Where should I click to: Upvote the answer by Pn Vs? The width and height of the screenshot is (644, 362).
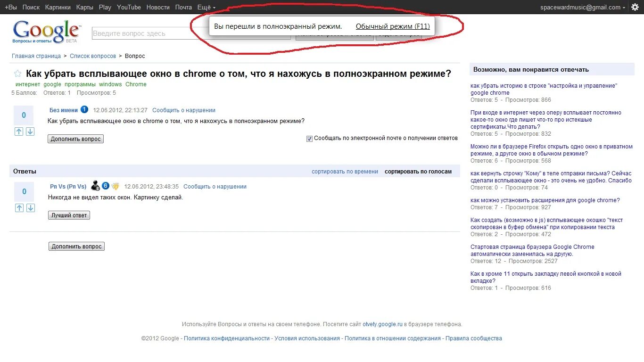click(x=19, y=208)
